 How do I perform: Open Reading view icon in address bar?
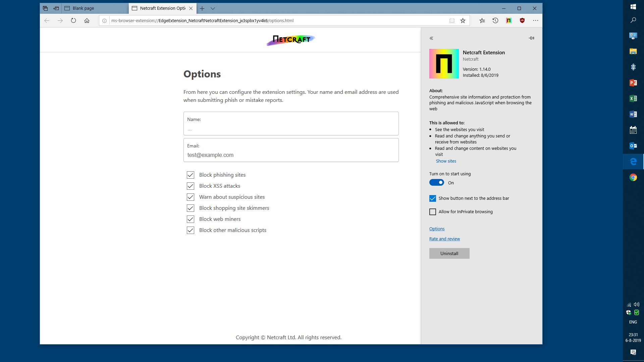point(452,20)
